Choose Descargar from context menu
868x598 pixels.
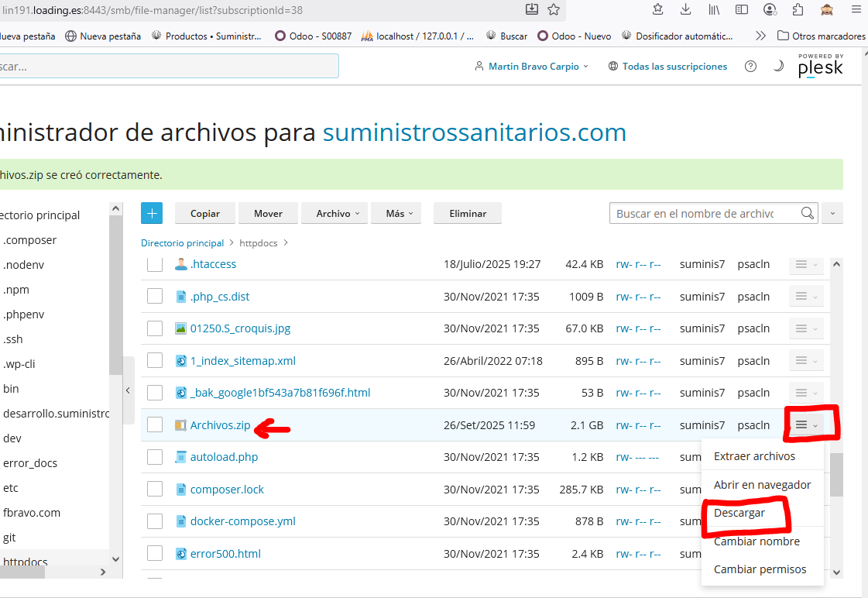(x=739, y=513)
